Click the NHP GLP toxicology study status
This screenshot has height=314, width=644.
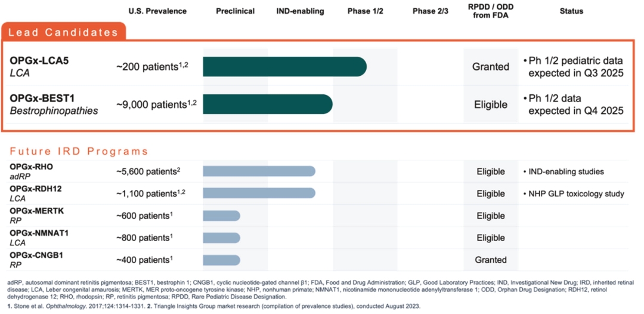pos(576,193)
